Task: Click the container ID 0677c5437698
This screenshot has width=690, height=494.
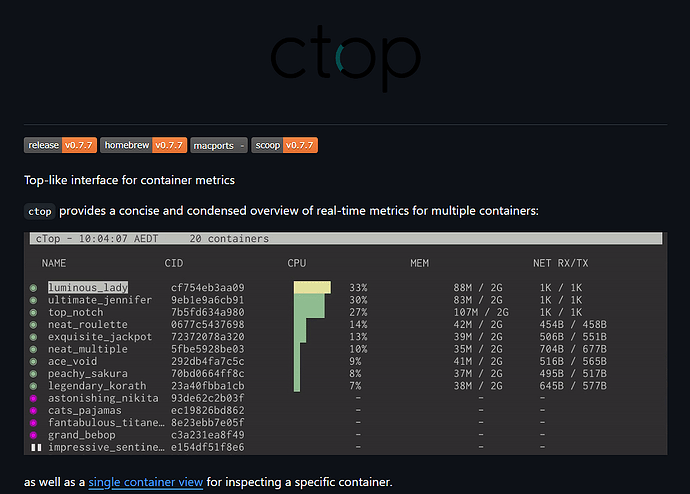Action: tap(207, 325)
